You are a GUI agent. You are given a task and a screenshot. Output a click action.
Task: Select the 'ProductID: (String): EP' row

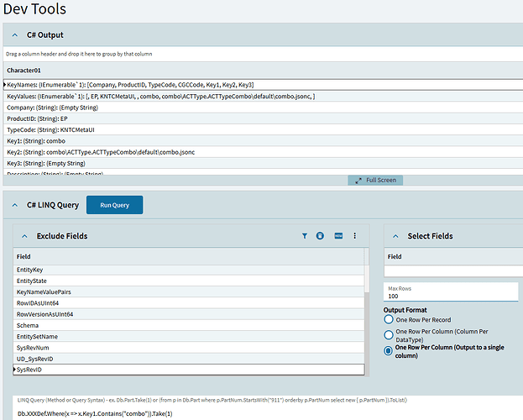click(x=263, y=118)
